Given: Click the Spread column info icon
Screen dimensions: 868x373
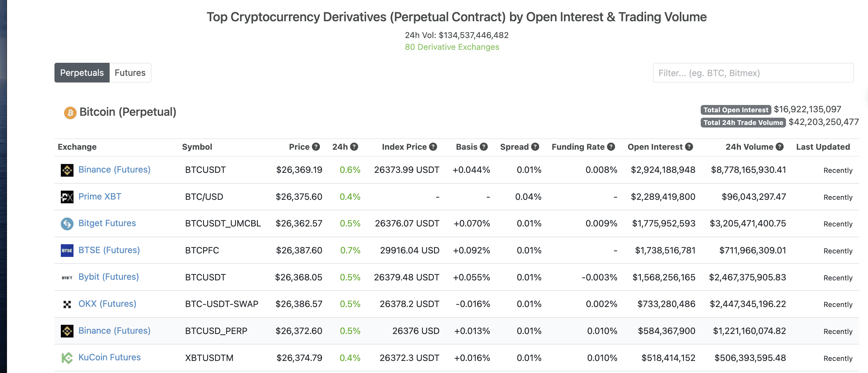Looking at the screenshot, I should pyautogui.click(x=535, y=147).
